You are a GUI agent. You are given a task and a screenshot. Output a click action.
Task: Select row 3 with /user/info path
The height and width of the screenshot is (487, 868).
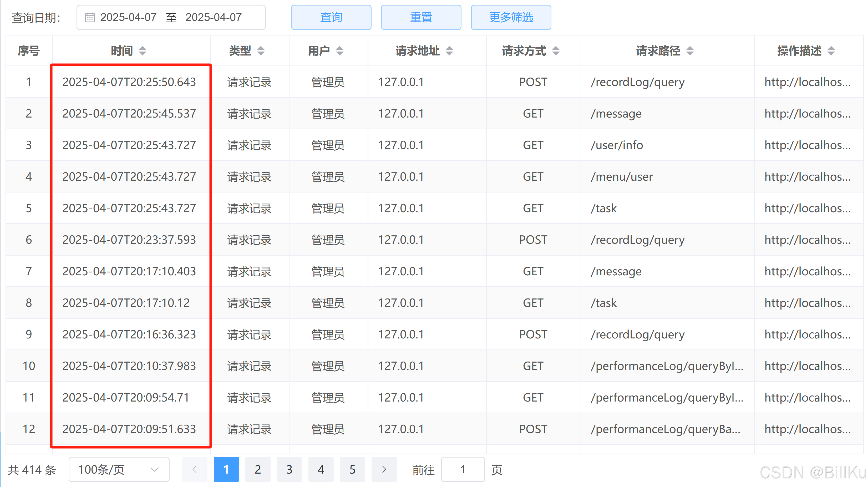tap(617, 145)
